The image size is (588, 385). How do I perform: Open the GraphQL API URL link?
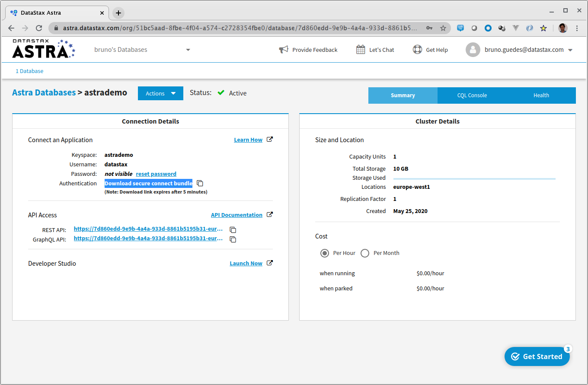click(148, 238)
